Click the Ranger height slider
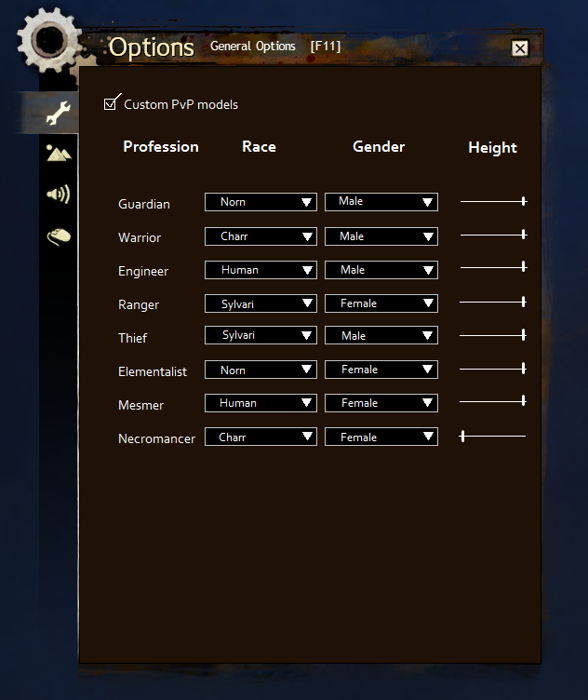Viewport: 588px width, 700px height. click(493, 303)
